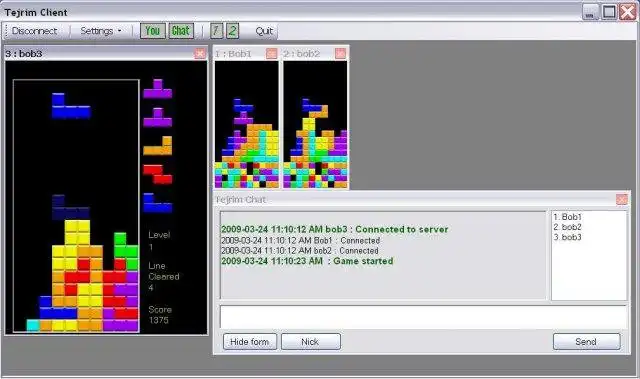Close the 1 : Bob1 board panel
Screen dimensions: 640x379
(271, 53)
